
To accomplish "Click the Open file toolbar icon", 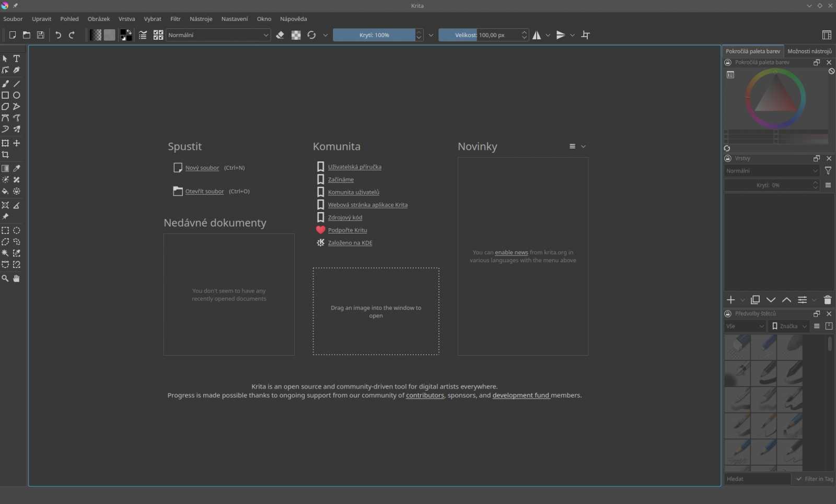I will [x=26, y=35].
